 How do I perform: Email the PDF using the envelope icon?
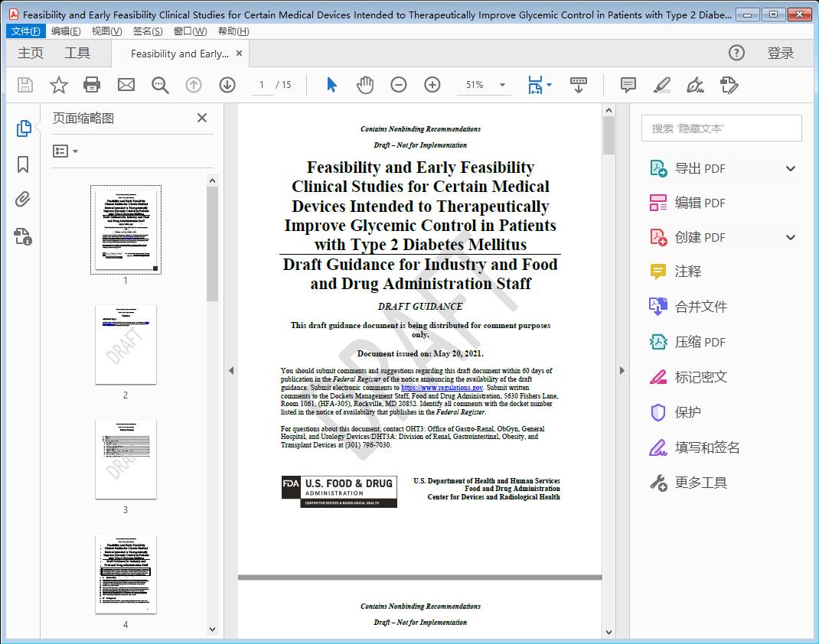coord(126,85)
